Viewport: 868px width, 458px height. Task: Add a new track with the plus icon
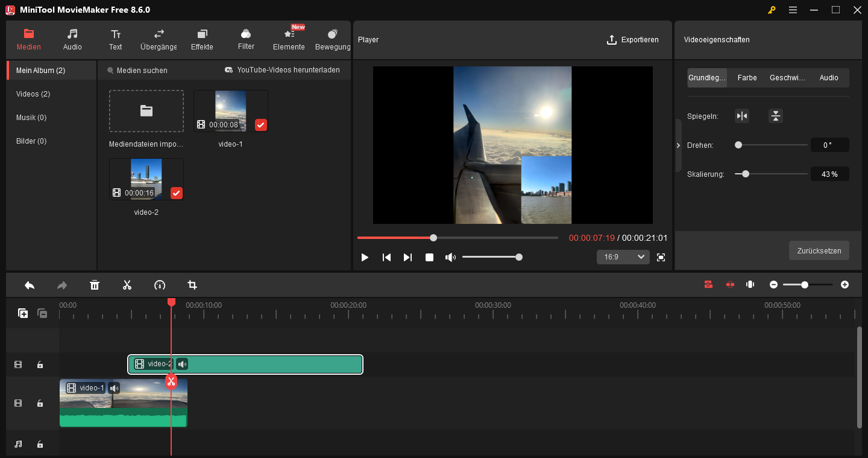22,313
